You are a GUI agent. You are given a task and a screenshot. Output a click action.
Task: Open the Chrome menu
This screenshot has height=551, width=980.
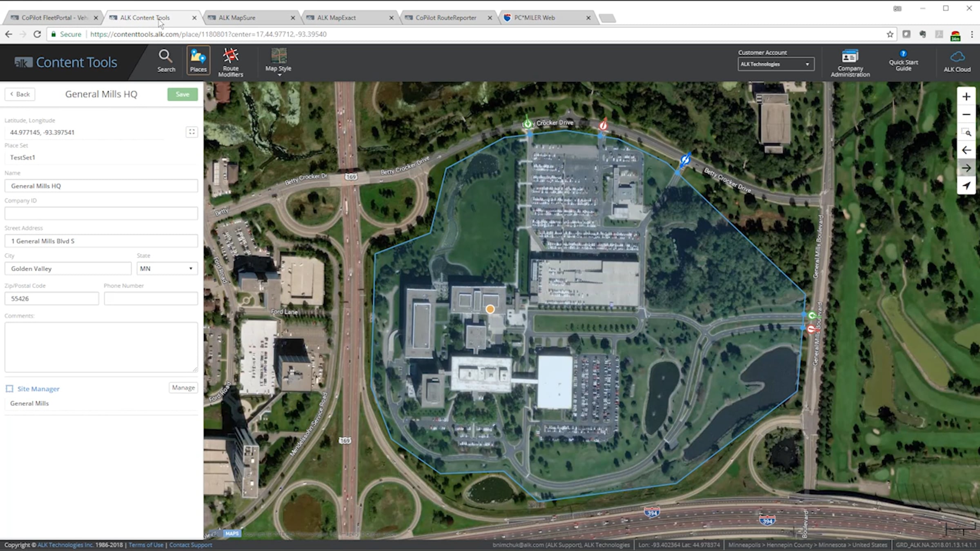click(972, 34)
